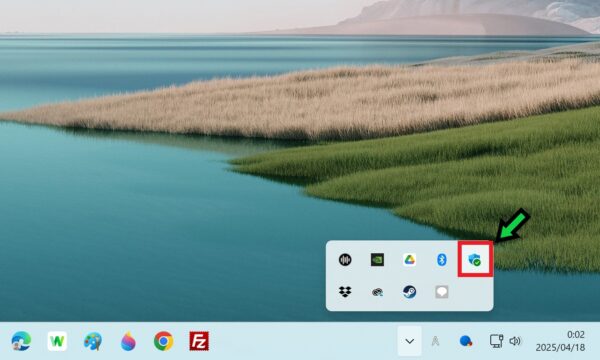This screenshot has height=360, width=600.
Task: Open the colorful droplet app on taskbar
Action: coord(128,341)
